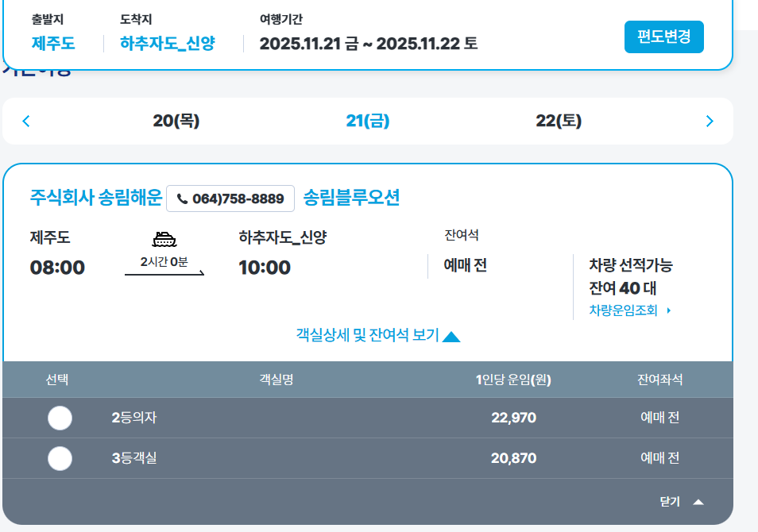Select the 21(금) date tab
The width and height of the screenshot is (758, 532).
point(368,121)
